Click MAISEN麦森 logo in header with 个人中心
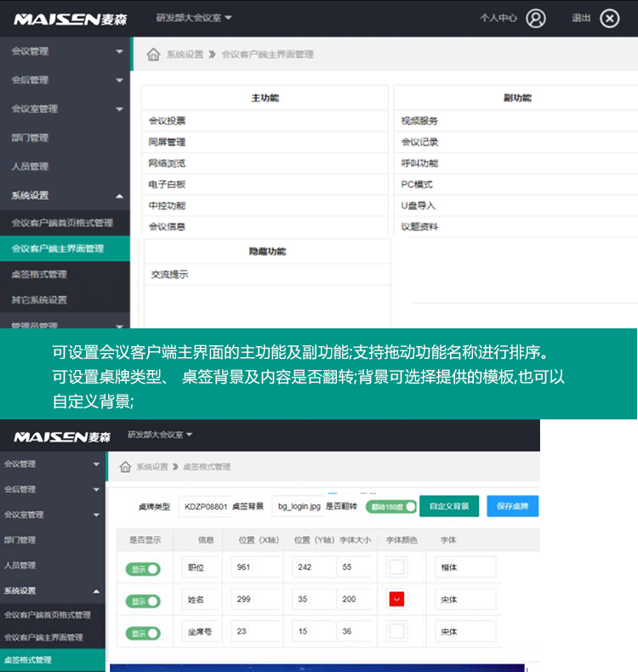 coord(70,19)
